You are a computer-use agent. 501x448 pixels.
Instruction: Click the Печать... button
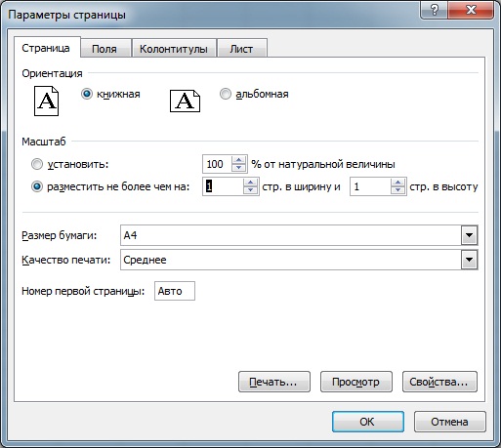(x=274, y=382)
